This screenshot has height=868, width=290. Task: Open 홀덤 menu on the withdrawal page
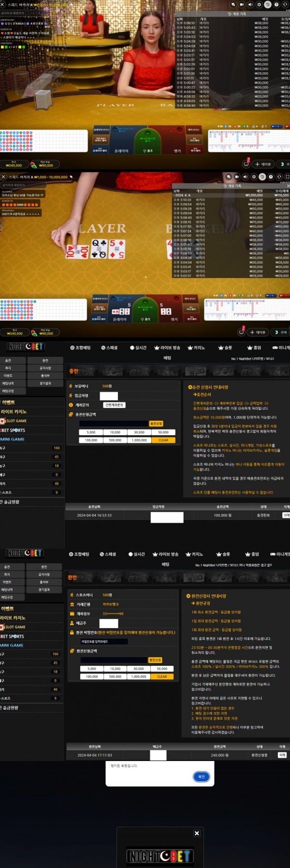tap(253, 554)
